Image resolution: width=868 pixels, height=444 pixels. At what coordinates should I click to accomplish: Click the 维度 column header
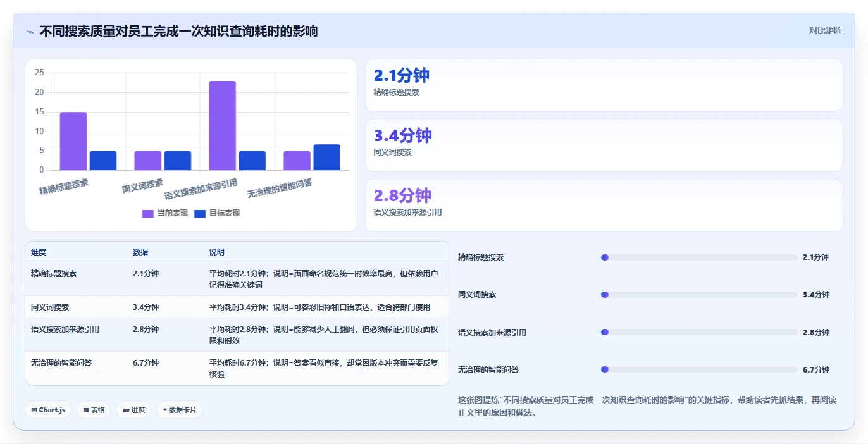[39, 252]
